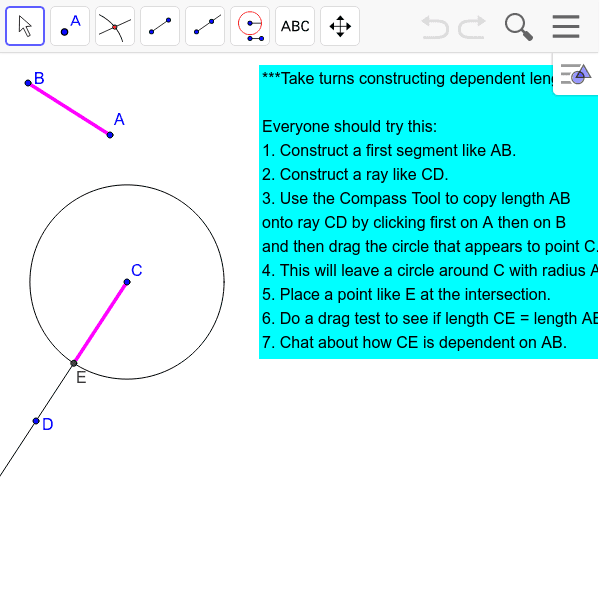This screenshot has height=600, width=600.
Task: Click "1. Construct a first segment like AB."
Action: pyautogui.click(x=389, y=150)
